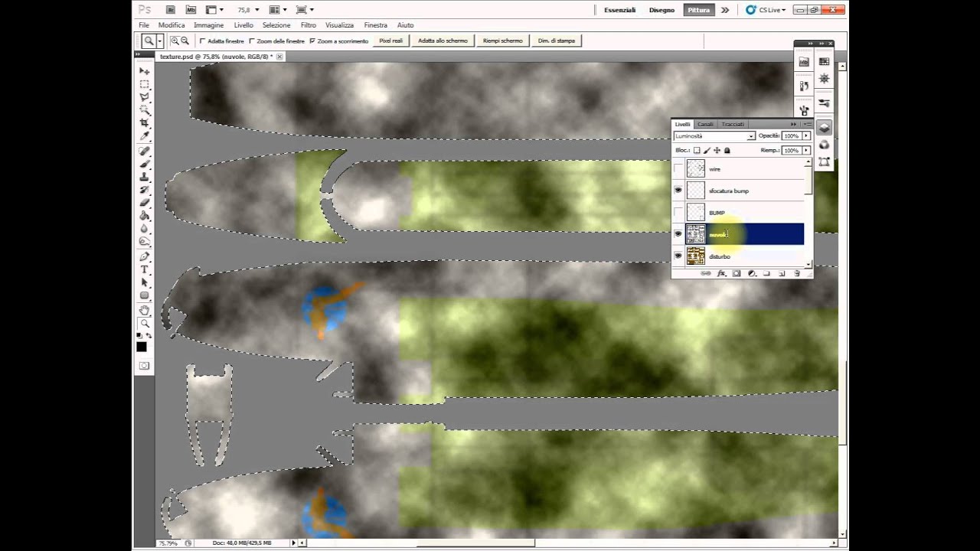Click the Pixel reali button
The width and height of the screenshot is (980, 551).
pos(390,41)
